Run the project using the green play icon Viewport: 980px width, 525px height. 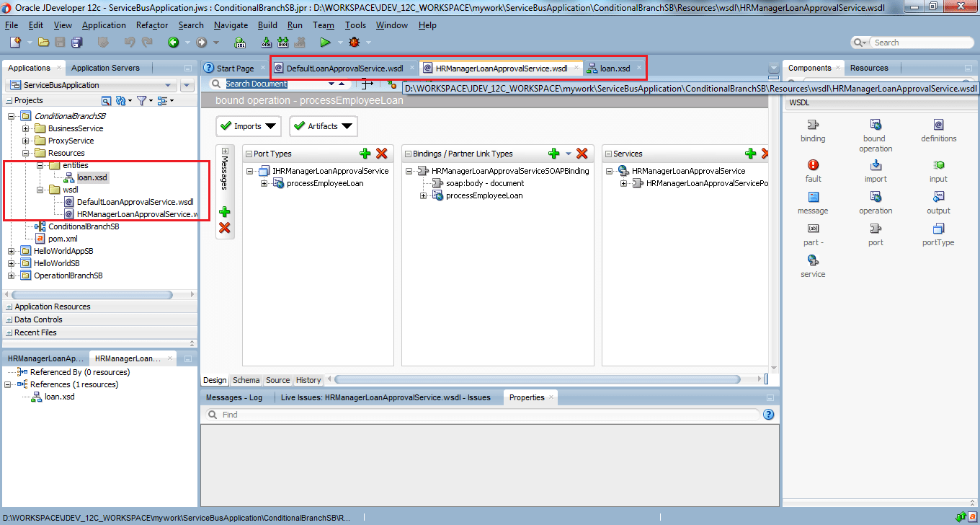[326, 42]
